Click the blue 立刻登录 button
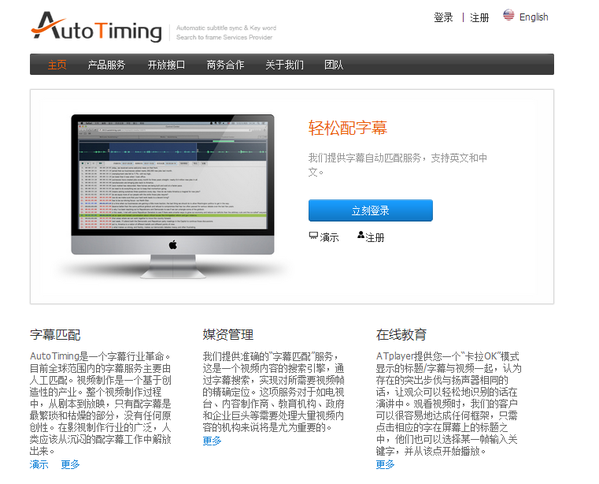Viewport: 599px width, 484px height. [371, 210]
